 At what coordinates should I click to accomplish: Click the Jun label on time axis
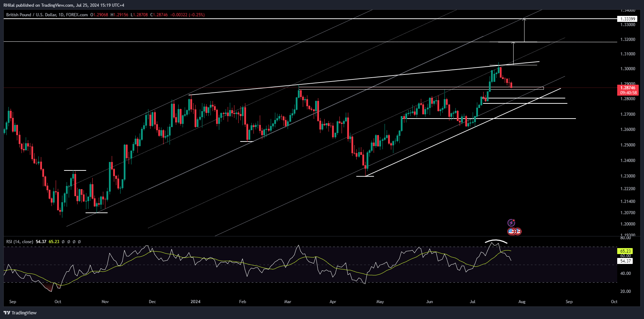[x=429, y=302]
